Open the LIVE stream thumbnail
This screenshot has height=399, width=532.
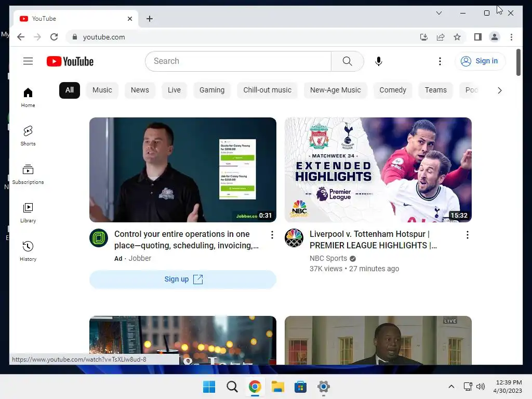(378, 340)
